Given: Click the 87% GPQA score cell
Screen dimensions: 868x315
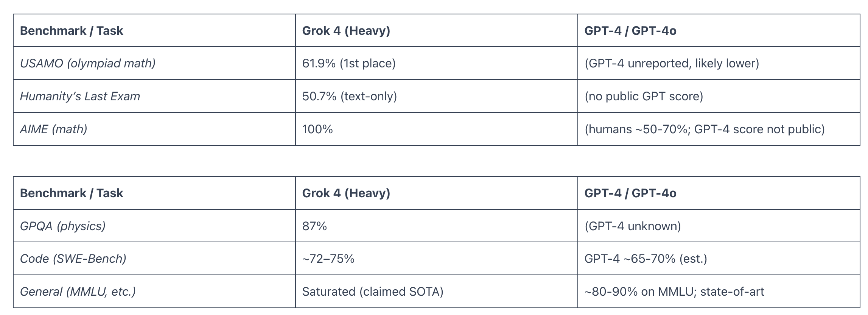Looking at the screenshot, I should pyautogui.click(x=437, y=226).
